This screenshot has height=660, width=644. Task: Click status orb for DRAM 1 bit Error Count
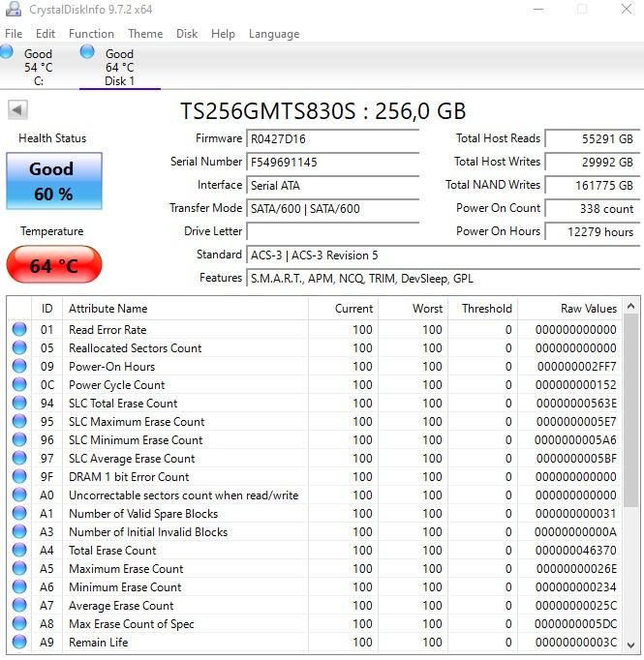(x=19, y=477)
